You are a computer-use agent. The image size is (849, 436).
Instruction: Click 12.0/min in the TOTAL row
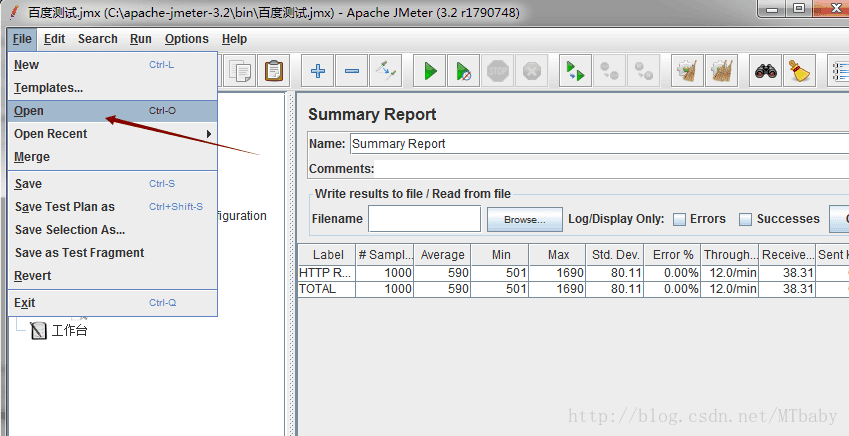730,289
